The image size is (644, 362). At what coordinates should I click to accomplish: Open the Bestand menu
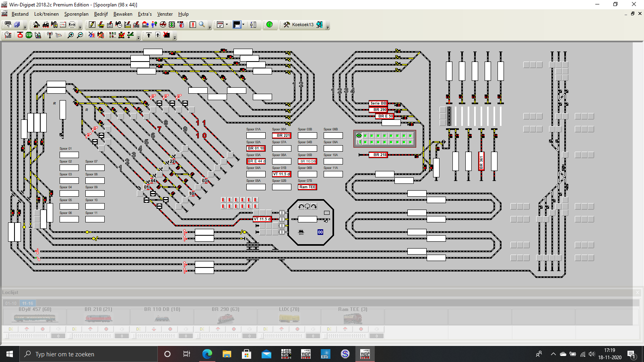click(20, 14)
